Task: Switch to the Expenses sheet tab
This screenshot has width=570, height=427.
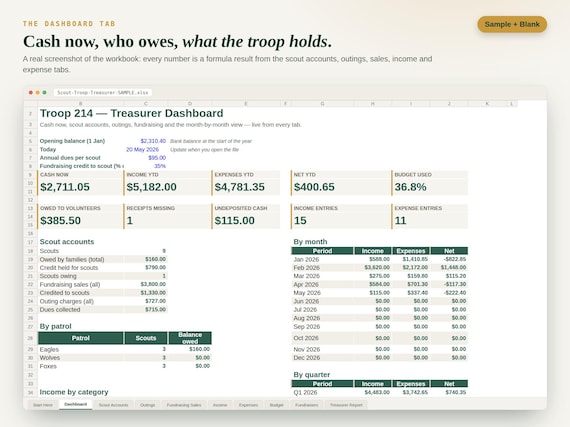Action: 248,405
